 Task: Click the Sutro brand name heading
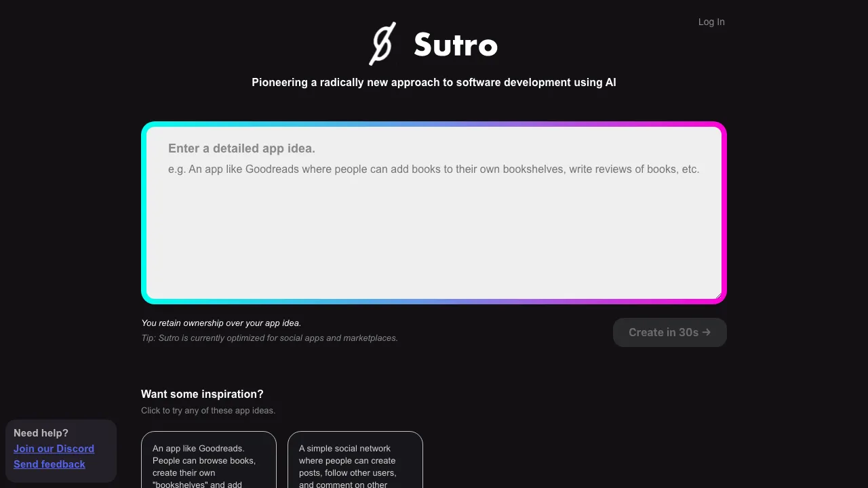(x=456, y=45)
